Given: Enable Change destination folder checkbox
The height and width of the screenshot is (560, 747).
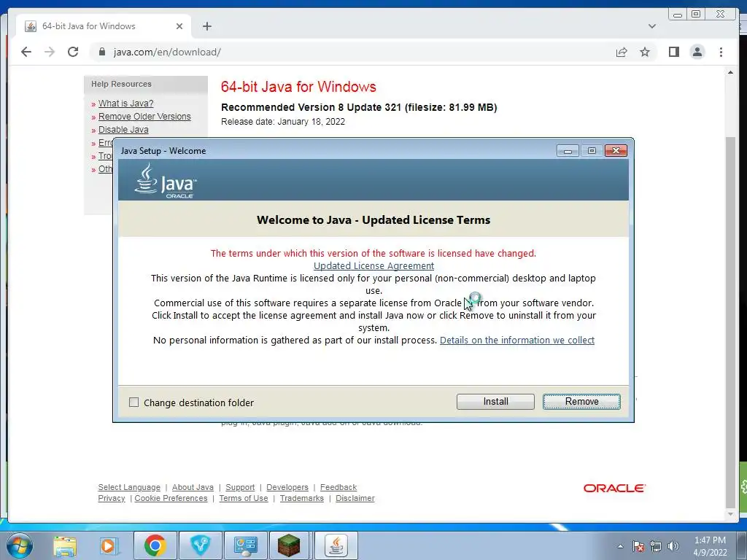Looking at the screenshot, I should [x=134, y=402].
